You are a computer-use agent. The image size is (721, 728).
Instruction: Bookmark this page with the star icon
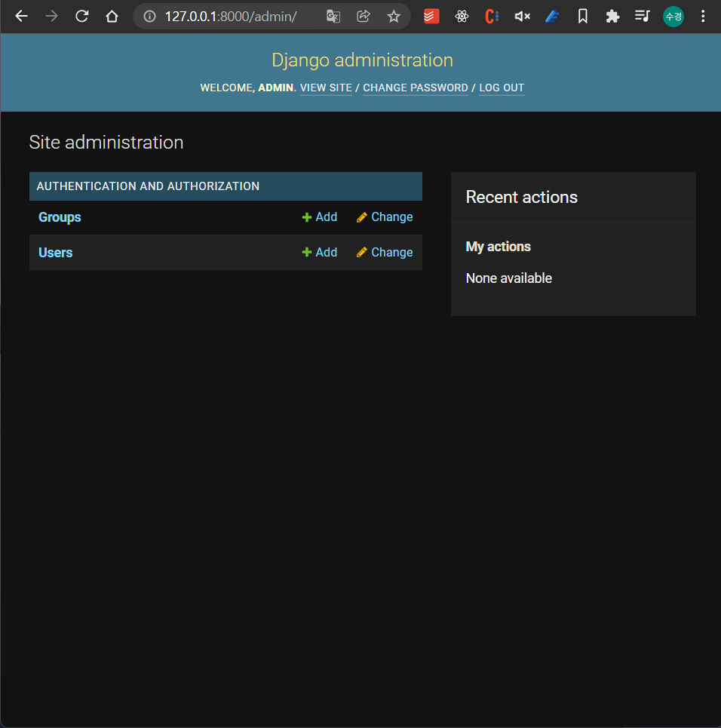[x=394, y=17]
